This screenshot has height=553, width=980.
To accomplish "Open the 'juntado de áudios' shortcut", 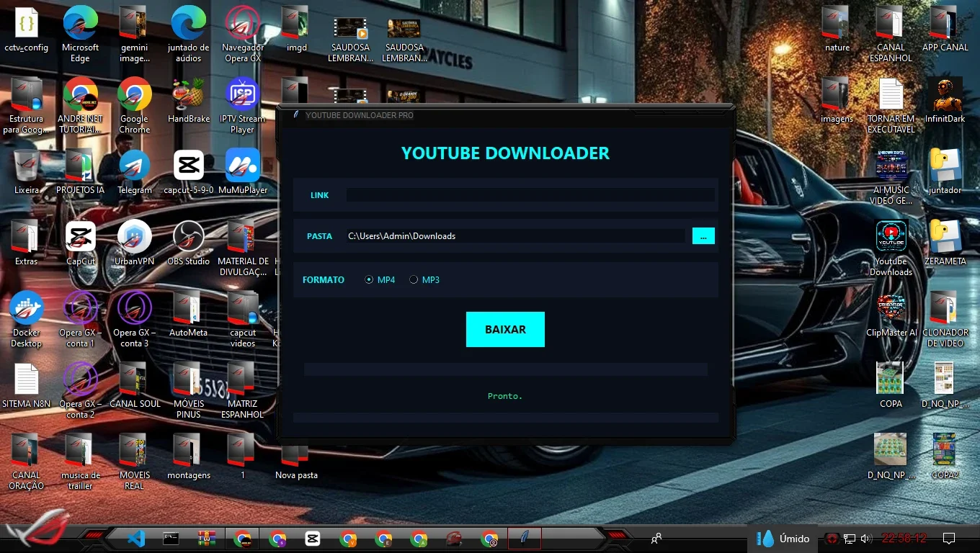I will [189, 34].
